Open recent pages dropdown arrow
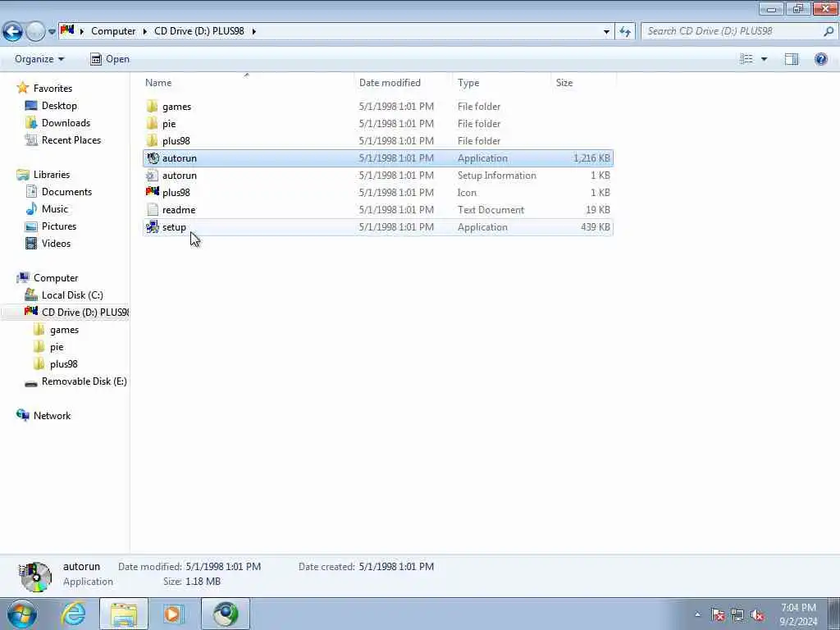 [x=52, y=32]
